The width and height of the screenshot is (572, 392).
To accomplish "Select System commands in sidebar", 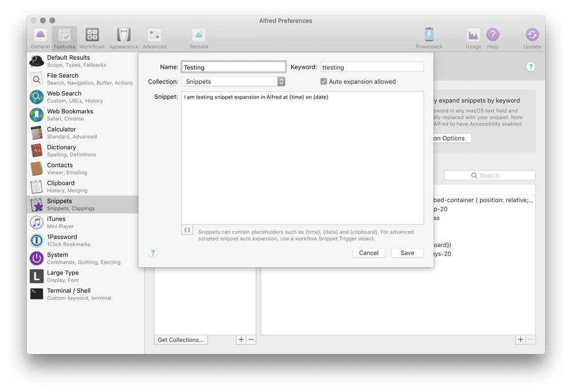I will (83, 258).
